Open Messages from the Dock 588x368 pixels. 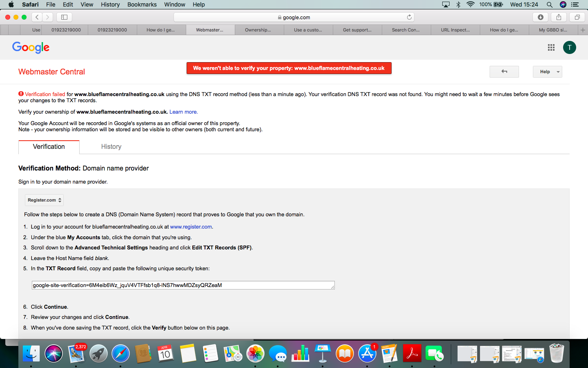pyautogui.click(x=278, y=353)
